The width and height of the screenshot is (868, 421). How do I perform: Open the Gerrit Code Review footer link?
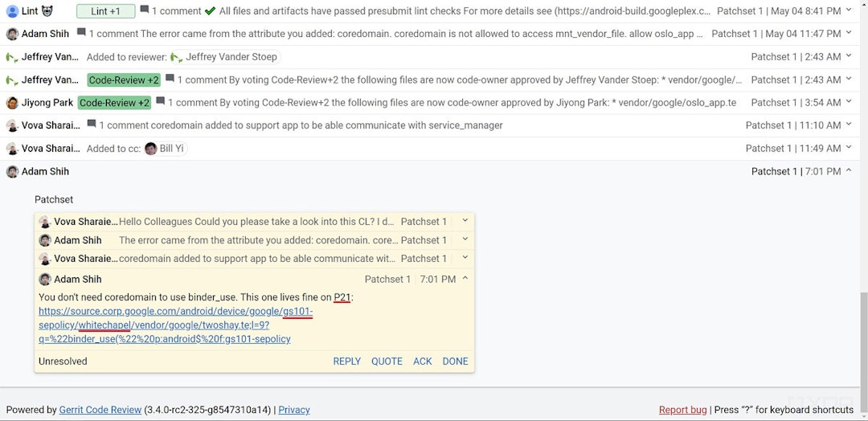point(100,410)
